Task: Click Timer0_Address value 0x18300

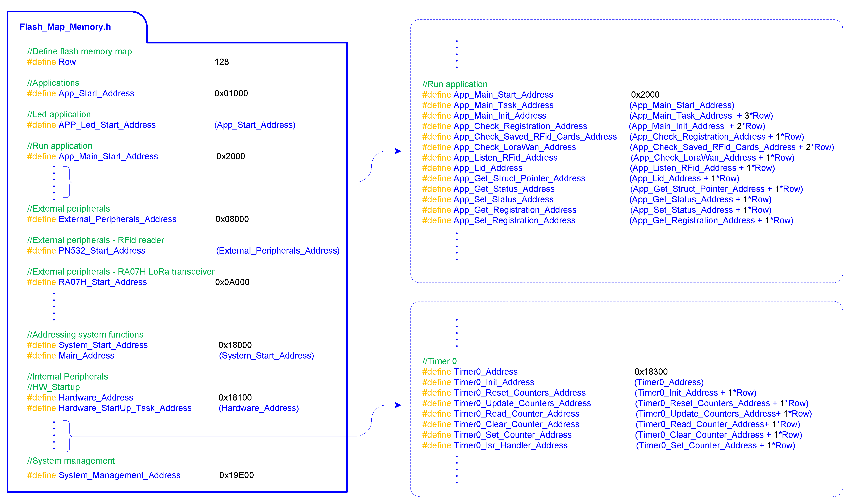Action: coord(651,372)
